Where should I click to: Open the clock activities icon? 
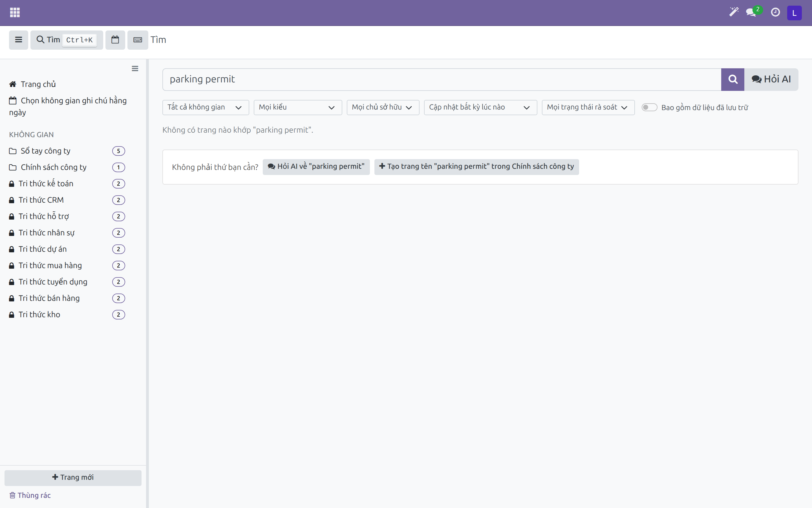tap(775, 12)
